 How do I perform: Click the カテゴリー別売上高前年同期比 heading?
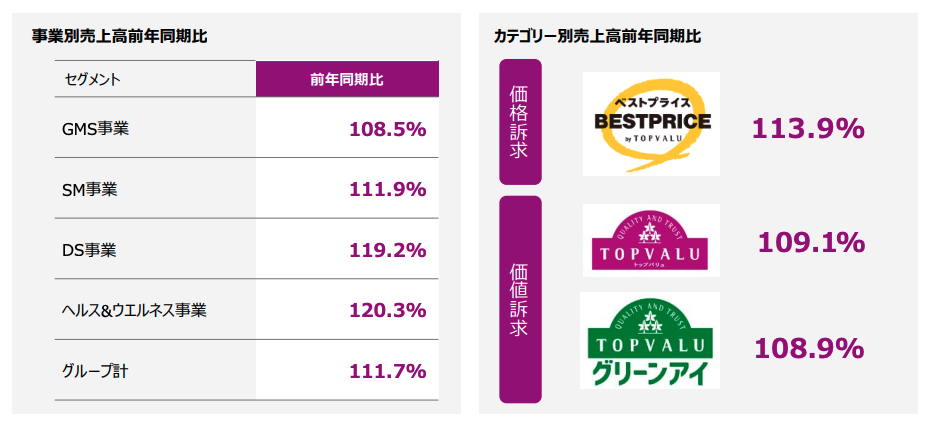click(x=597, y=36)
